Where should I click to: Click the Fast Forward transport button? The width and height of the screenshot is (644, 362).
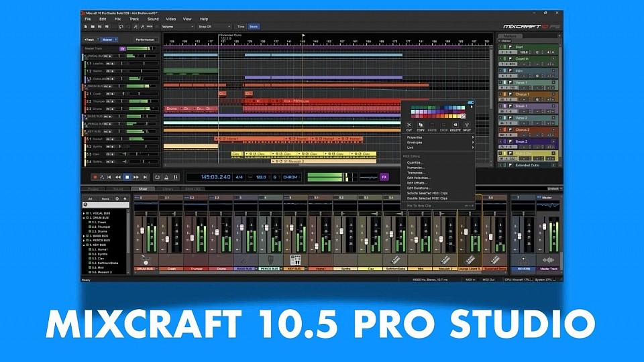coord(136,177)
